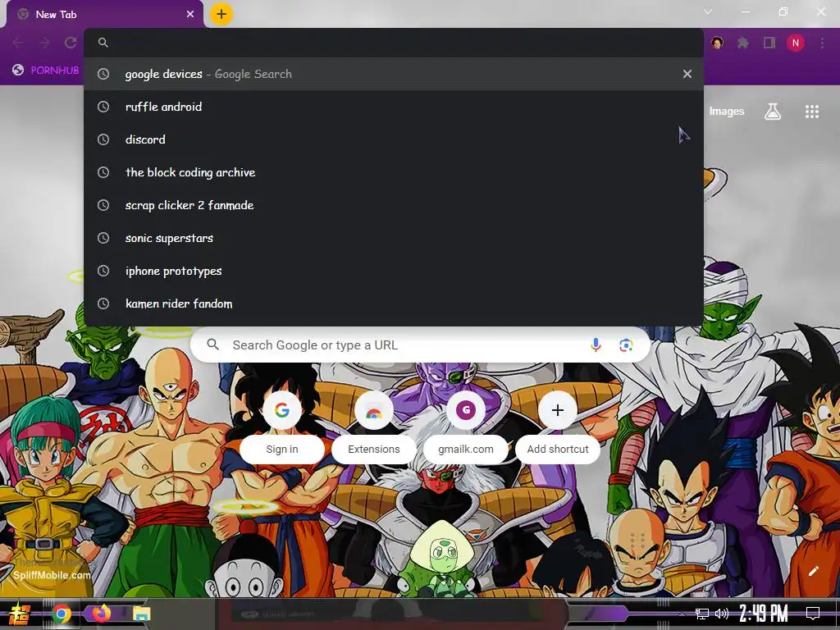Expand the tab search chevron in title bar
Image resolution: width=840 pixels, height=630 pixels.
(708, 11)
